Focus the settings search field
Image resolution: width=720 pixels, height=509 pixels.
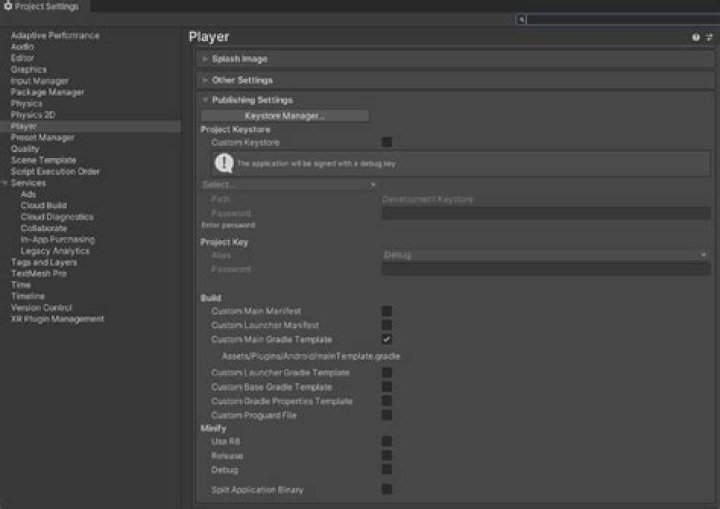(620, 19)
